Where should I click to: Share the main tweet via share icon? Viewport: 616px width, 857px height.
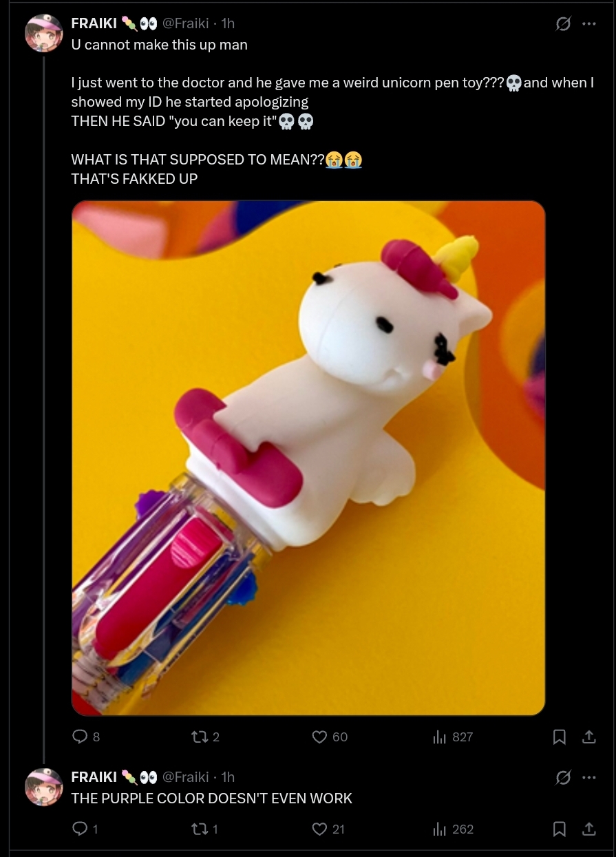(x=589, y=737)
